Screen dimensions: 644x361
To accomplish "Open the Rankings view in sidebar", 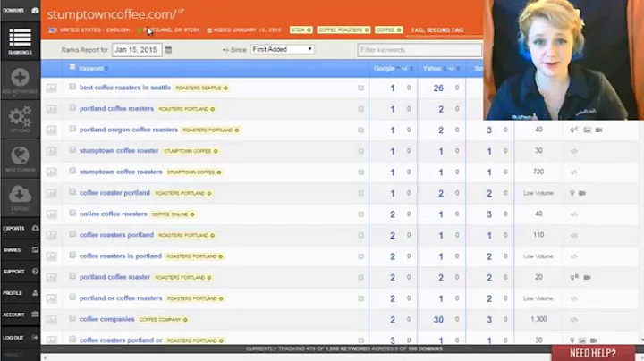I will tap(20, 41).
